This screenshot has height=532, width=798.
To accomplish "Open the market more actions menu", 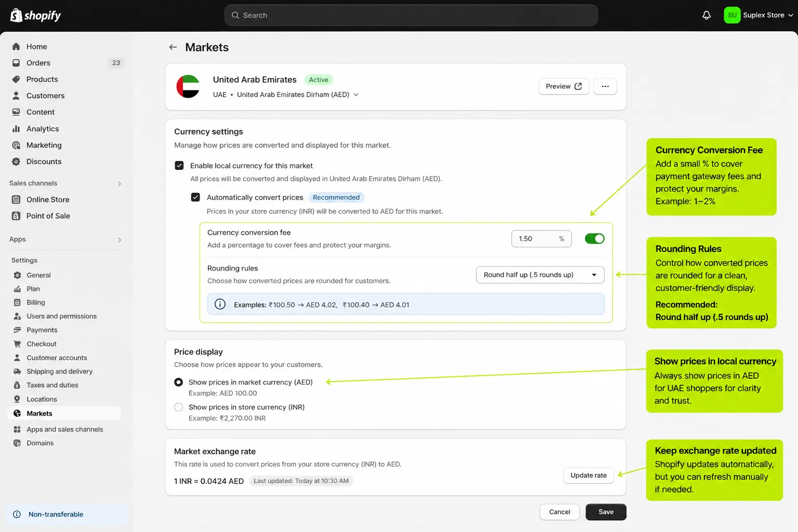I will (605, 86).
